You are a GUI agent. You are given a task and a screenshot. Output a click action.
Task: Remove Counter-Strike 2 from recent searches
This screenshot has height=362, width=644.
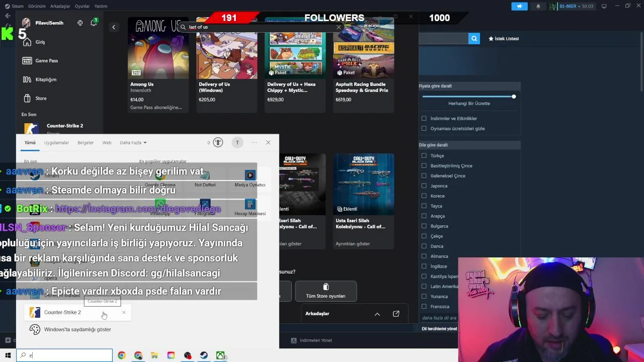[x=124, y=313]
